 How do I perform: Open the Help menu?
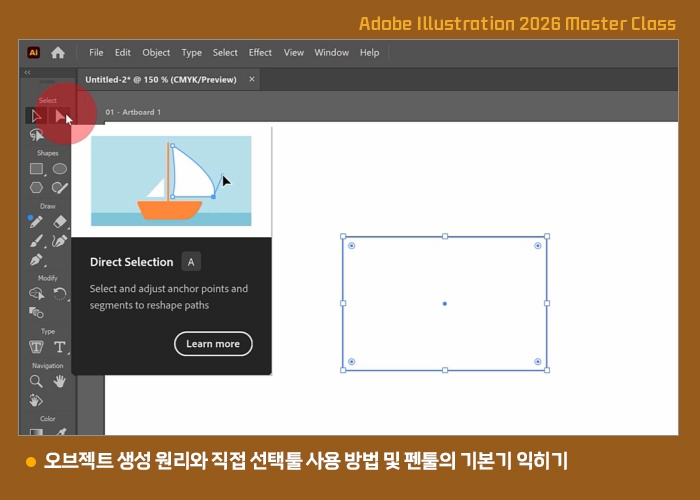click(370, 53)
